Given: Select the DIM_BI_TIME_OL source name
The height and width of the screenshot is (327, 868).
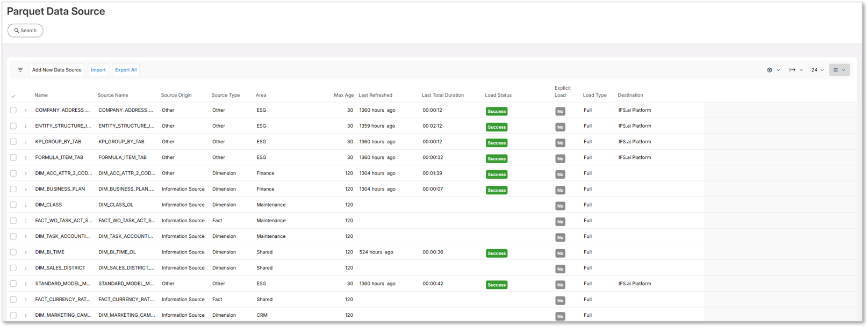Looking at the screenshot, I should point(117,252).
